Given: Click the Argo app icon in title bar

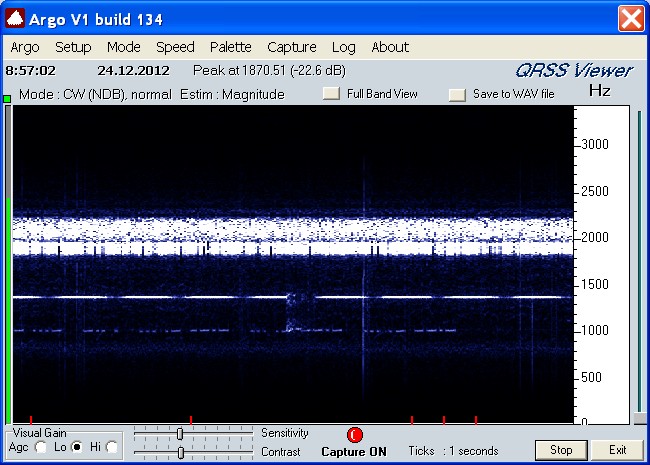Looking at the screenshot, I should coord(15,19).
